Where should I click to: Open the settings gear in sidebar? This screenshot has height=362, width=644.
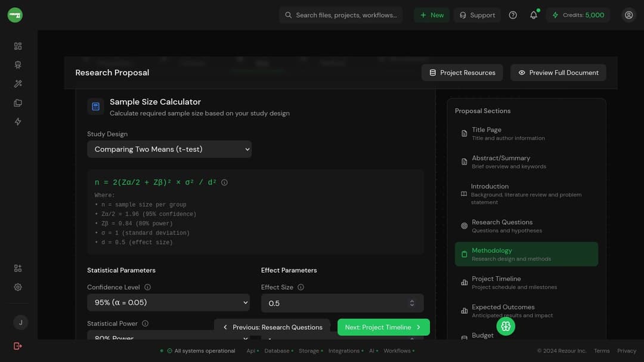click(x=18, y=287)
